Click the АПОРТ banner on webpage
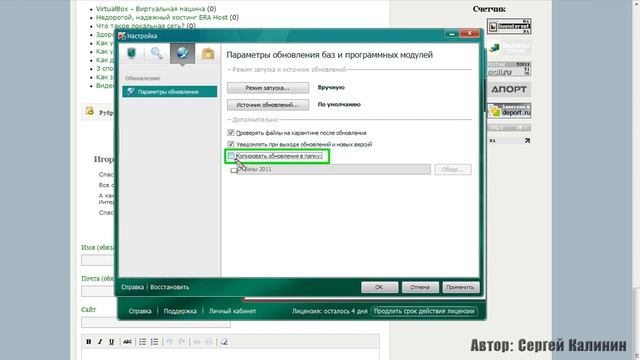 (x=509, y=89)
